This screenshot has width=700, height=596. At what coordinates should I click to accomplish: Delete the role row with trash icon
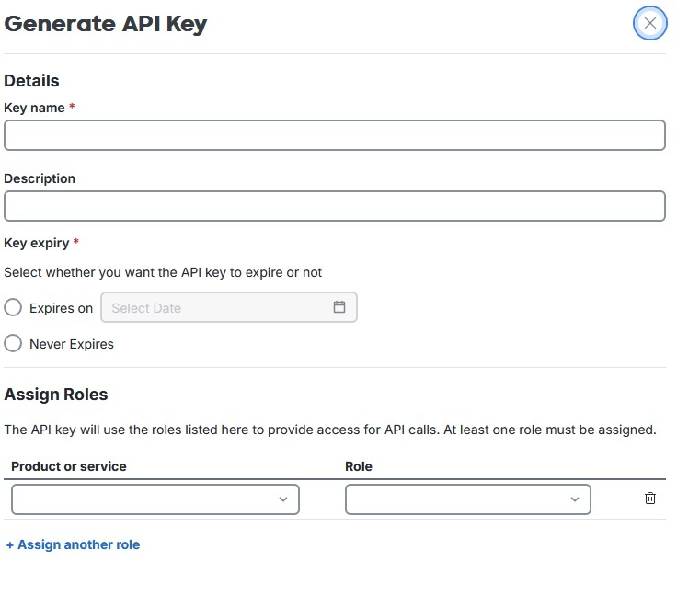coord(650,498)
